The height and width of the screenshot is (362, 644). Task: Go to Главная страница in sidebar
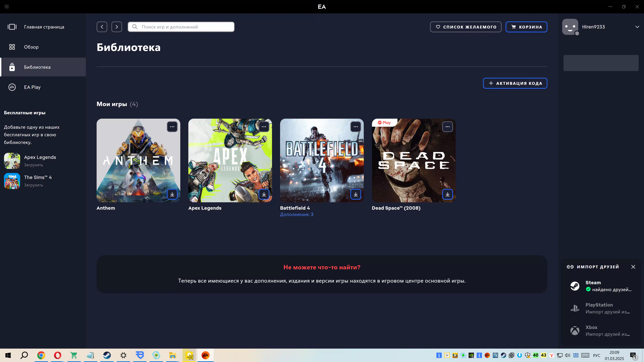[x=43, y=27]
